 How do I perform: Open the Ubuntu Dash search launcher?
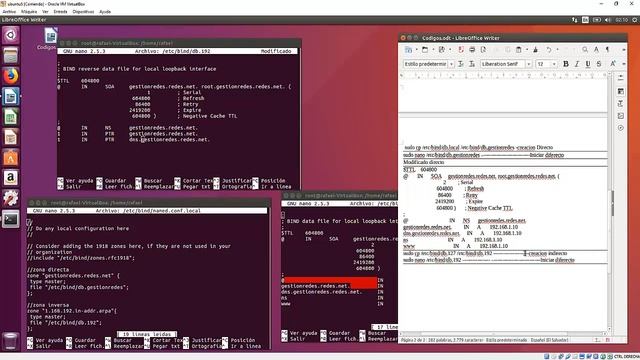pyautogui.click(x=11, y=35)
